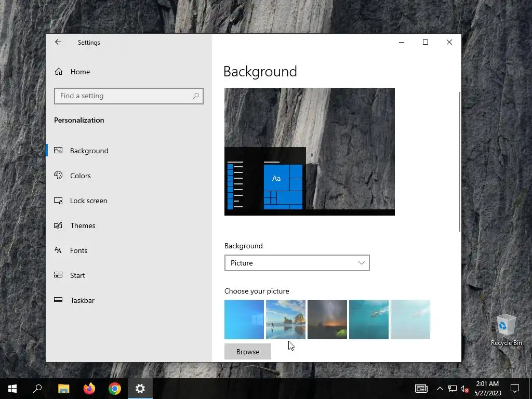Minimize the Settings window
532x399 pixels.
[402, 42]
